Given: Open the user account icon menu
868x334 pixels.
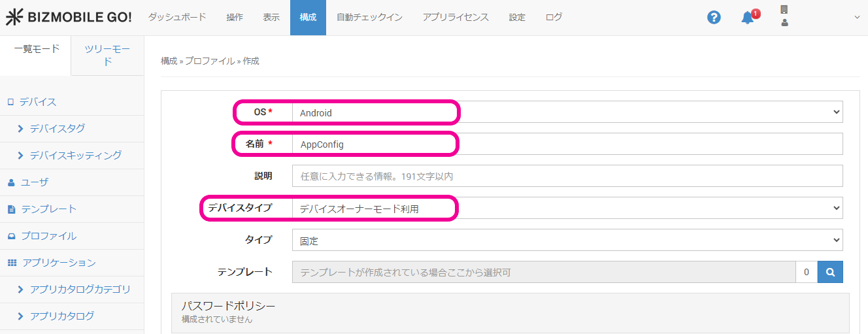Looking at the screenshot, I should point(784,22).
